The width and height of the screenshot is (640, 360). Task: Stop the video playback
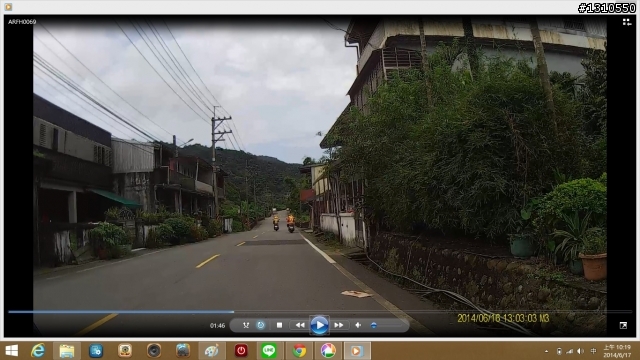point(279,325)
